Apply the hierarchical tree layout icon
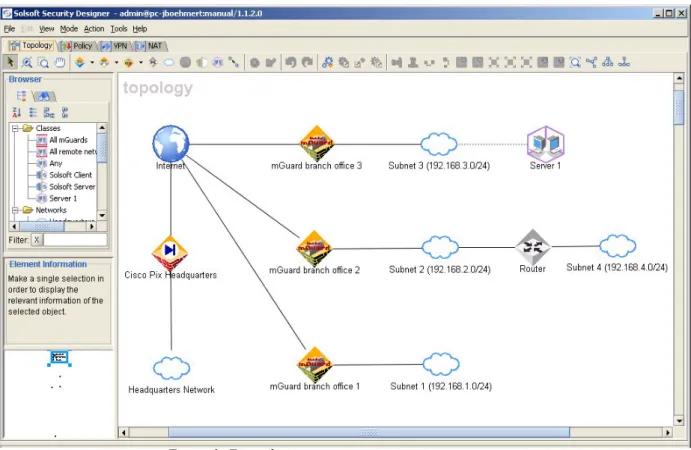 click(608, 63)
